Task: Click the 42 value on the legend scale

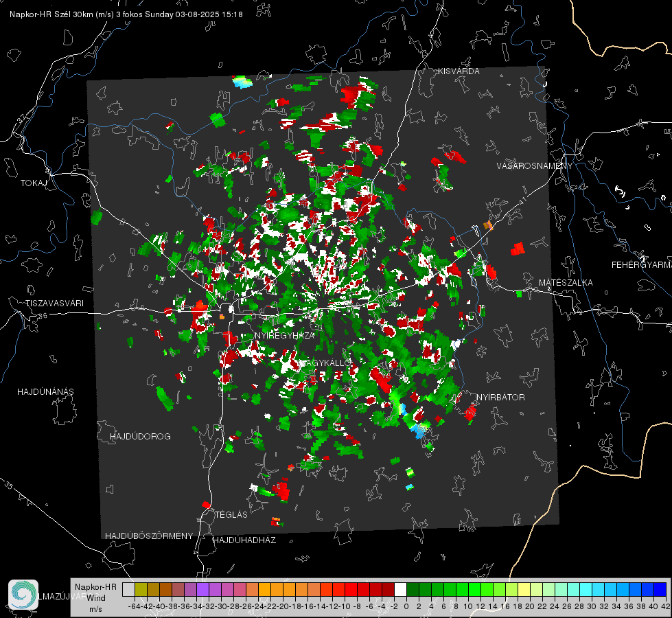Action: pyautogui.click(x=665, y=607)
